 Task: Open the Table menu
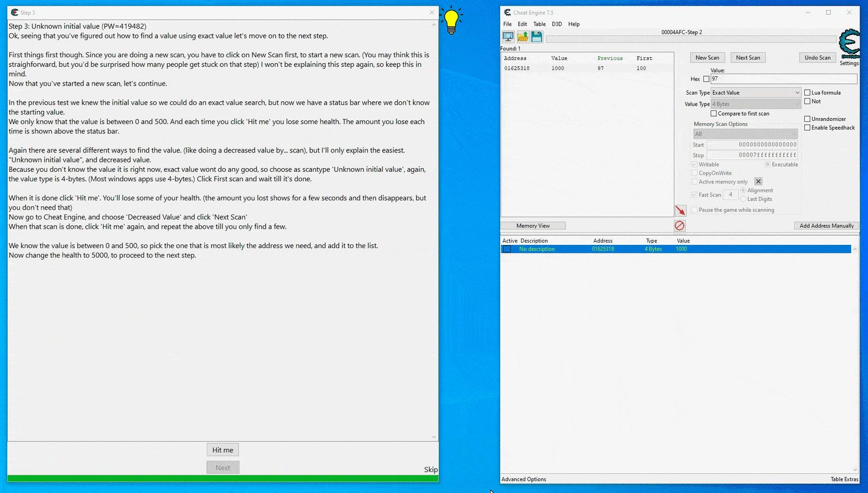click(539, 24)
